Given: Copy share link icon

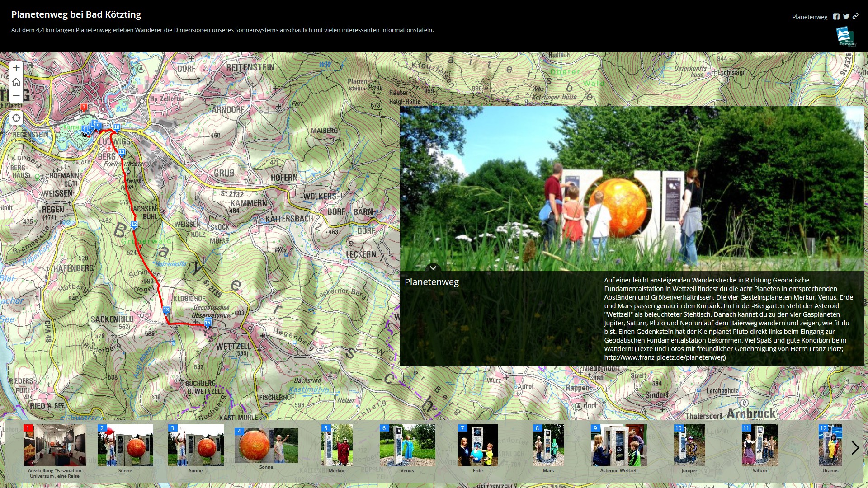Looking at the screenshot, I should [x=855, y=17].
